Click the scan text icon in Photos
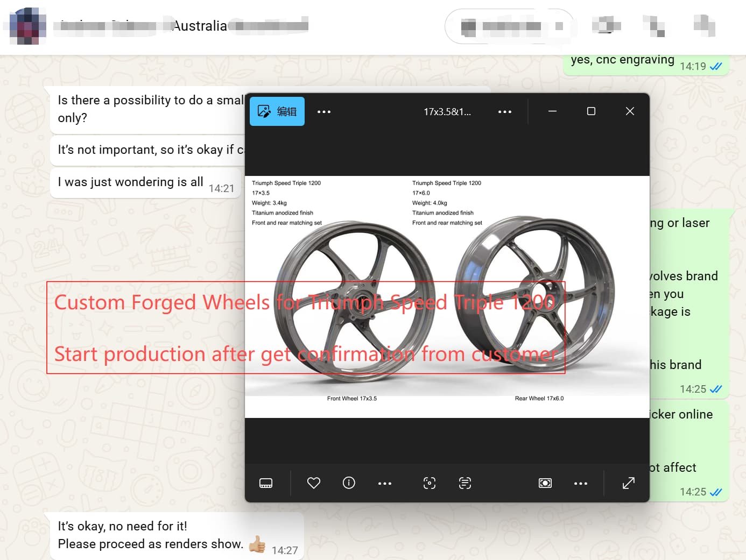Viewport: 746px width, 560px height. (x=465, y=483)
